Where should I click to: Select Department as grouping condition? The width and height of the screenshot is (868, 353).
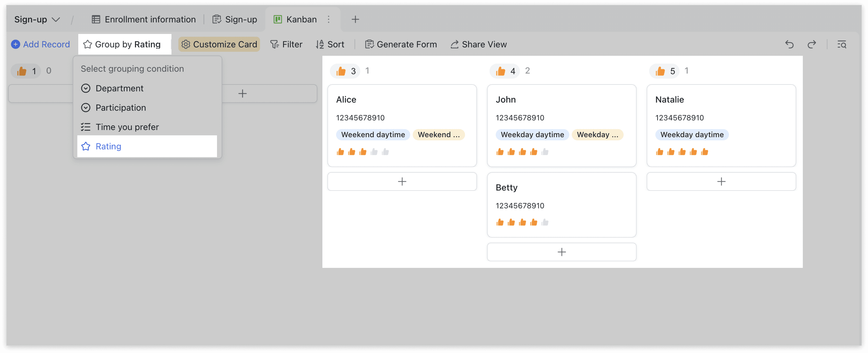click(119, 88)
